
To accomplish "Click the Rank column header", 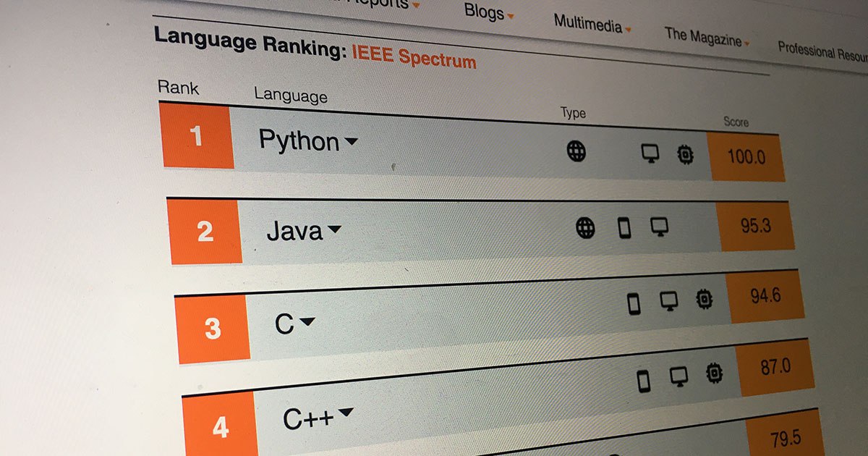I will click(178, 88).
